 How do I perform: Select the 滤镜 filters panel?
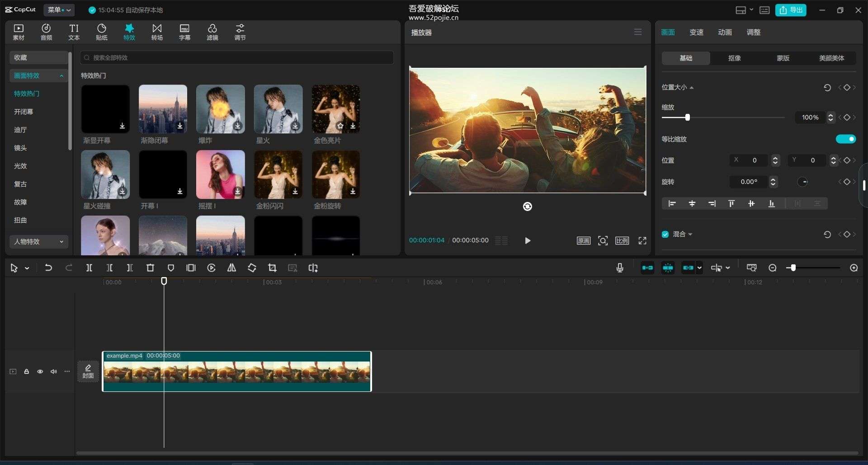[x=212, y=32]
